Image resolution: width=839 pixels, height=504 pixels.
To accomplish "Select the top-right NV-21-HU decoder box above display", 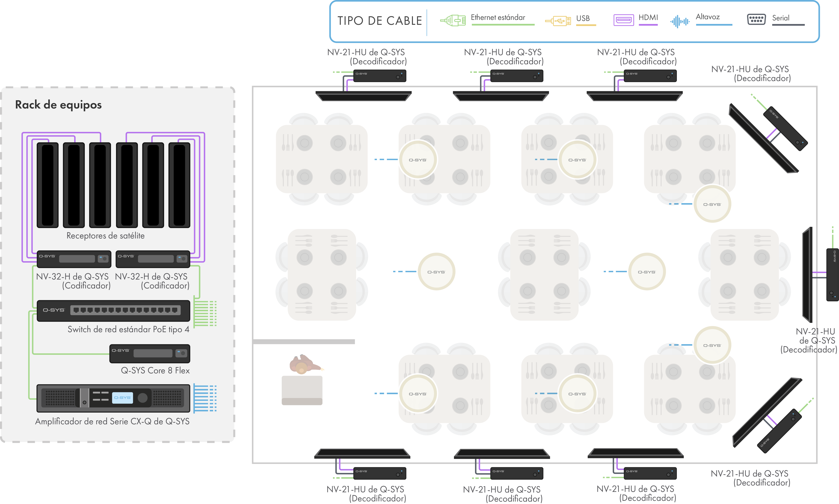I will [650, 76].
